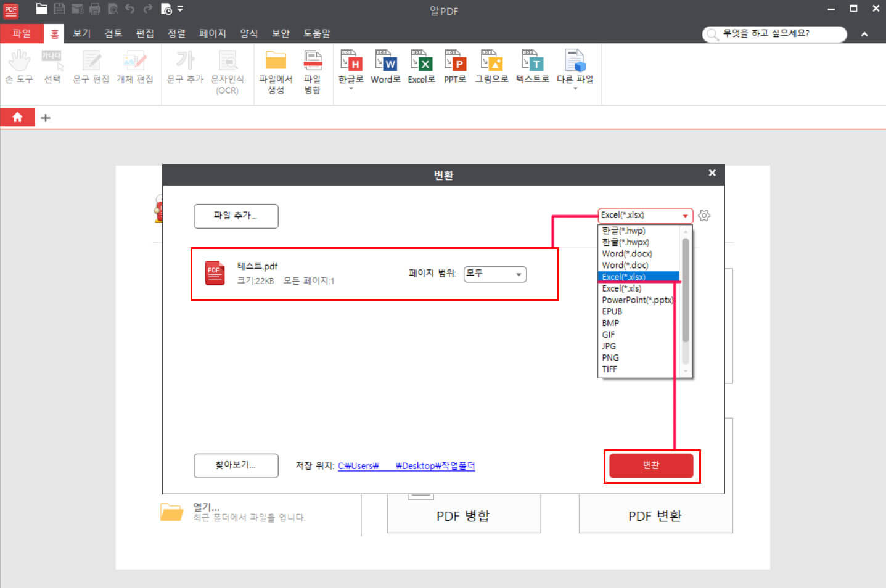Click the 무엇을 하고 싶으세요 search field
The image size is (886, 588).
click(x=774, y=34)
